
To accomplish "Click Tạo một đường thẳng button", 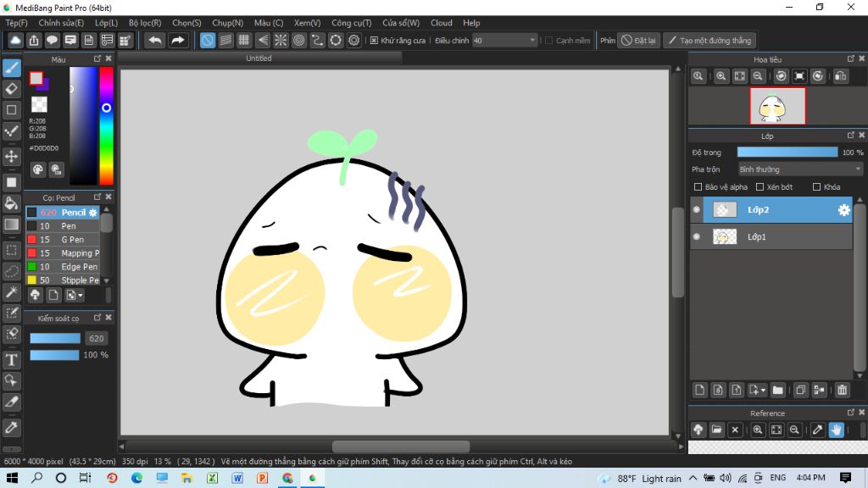I will click(709, 41).
